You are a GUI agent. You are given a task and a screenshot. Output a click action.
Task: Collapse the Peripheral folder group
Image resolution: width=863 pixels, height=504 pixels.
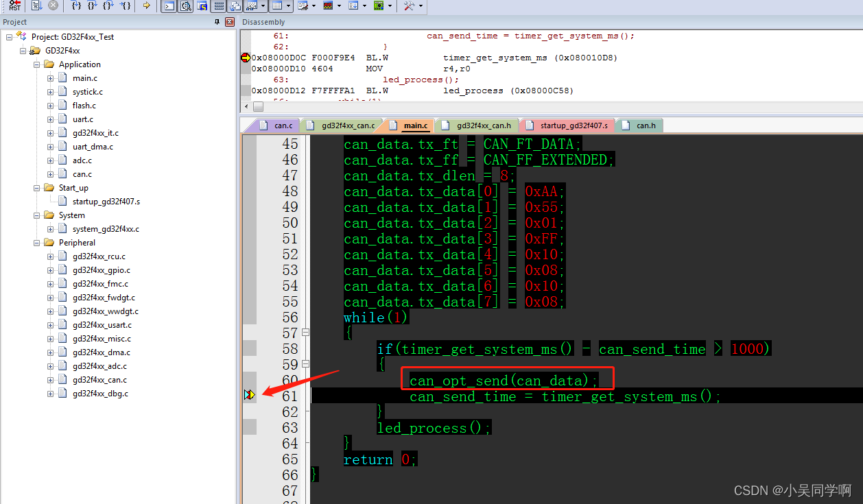(x=37, y=243)
